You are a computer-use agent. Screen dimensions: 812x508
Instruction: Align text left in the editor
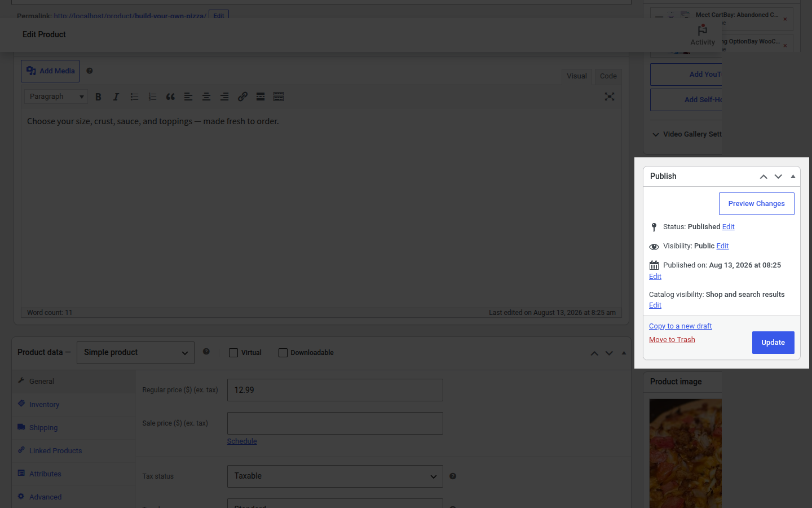click(188, 97)
